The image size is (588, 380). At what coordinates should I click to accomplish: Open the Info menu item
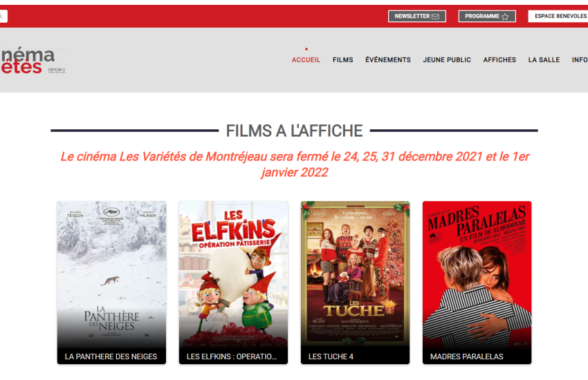[x=580, y=60]
